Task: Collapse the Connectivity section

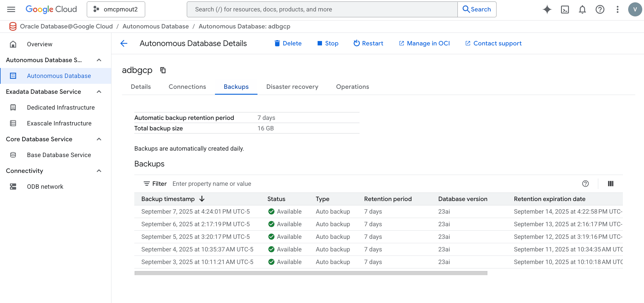Action: coord(99,171)
